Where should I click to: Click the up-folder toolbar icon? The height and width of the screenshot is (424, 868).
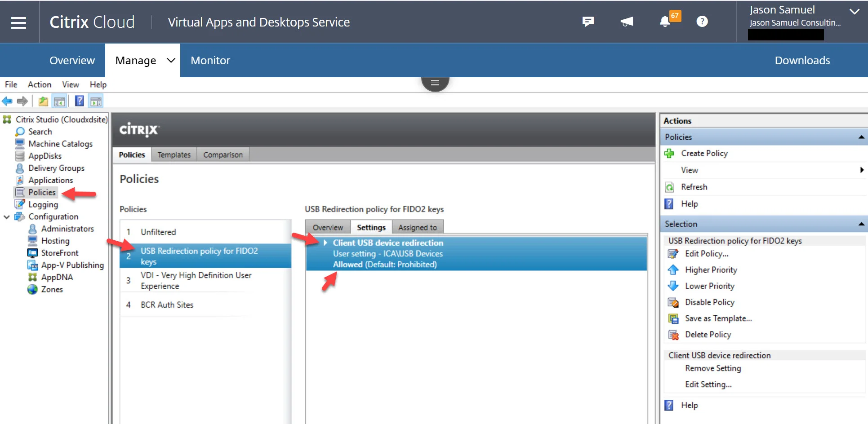tap(43, 101)
